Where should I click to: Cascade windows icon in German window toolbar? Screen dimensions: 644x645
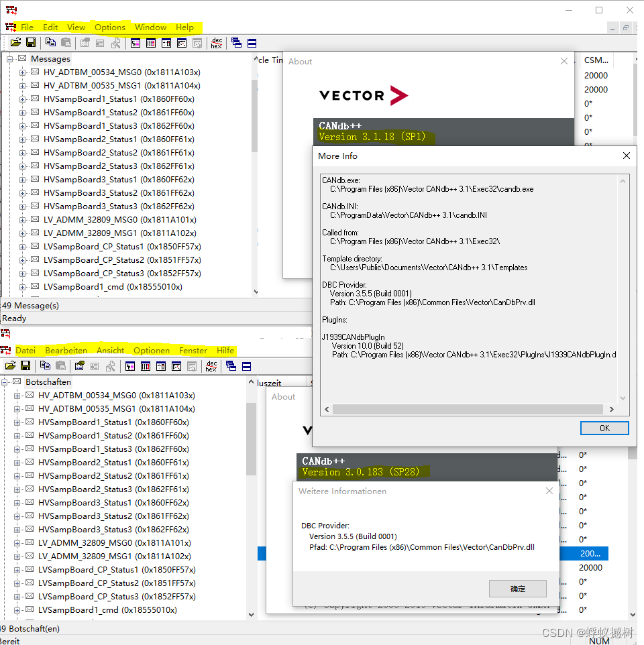tap(231, 366)
